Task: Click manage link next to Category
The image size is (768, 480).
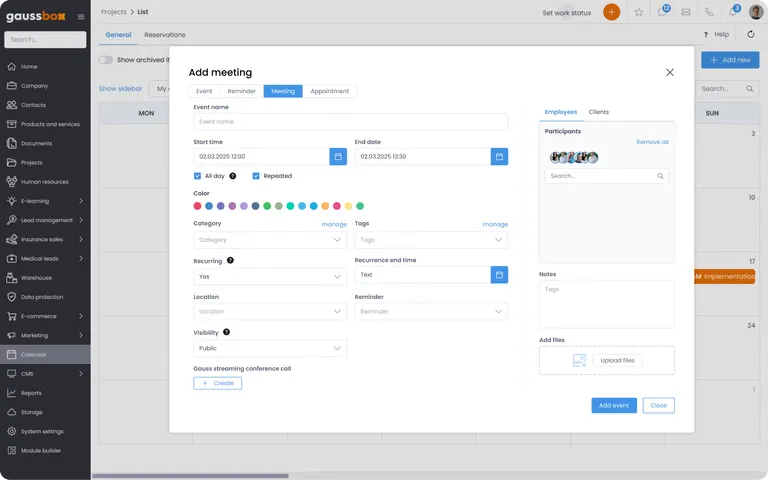Action: point(334,224)
